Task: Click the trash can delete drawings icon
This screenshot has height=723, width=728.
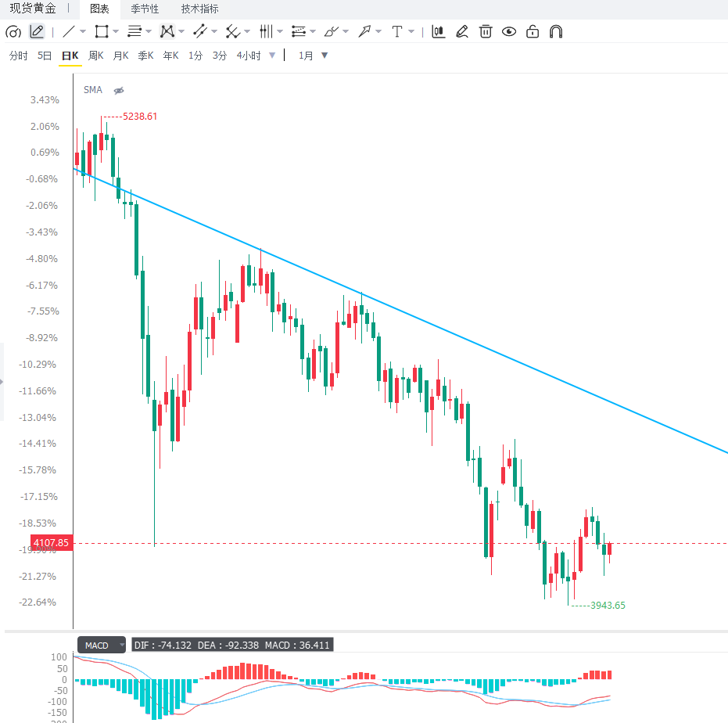Action: pyautogui.click(x=486, y=31)
